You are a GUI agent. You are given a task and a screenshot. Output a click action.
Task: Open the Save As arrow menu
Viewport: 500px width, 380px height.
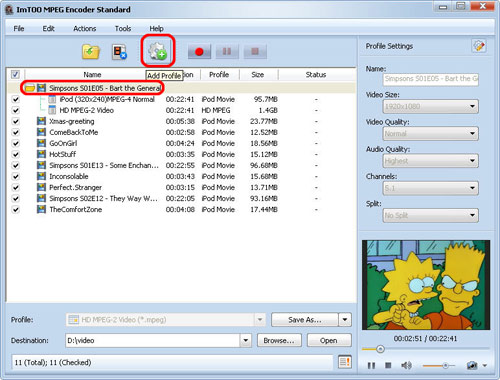pyautogui.click(x=345, y=320)
